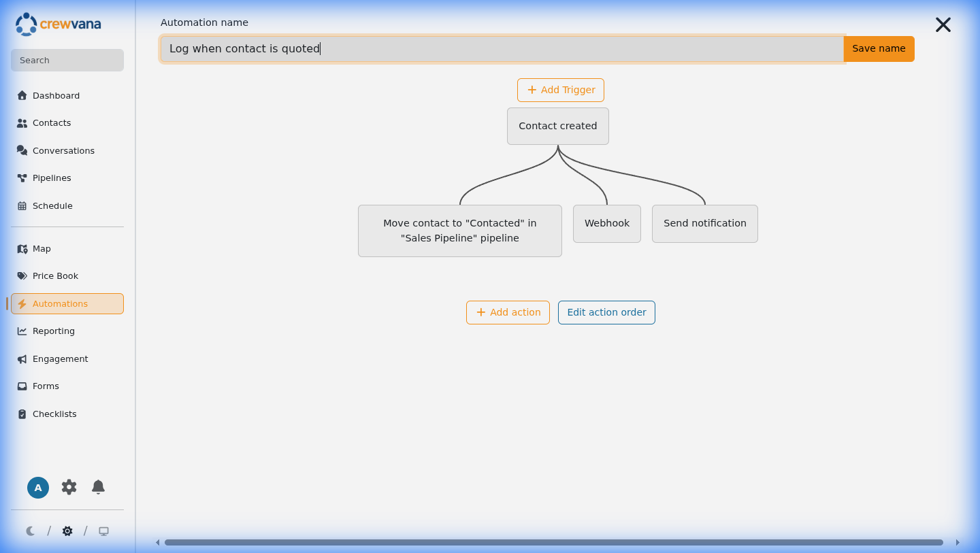This screenshot has height=553, width=980.
Task: Expand the Webhook action node
Action: (606, 223)
